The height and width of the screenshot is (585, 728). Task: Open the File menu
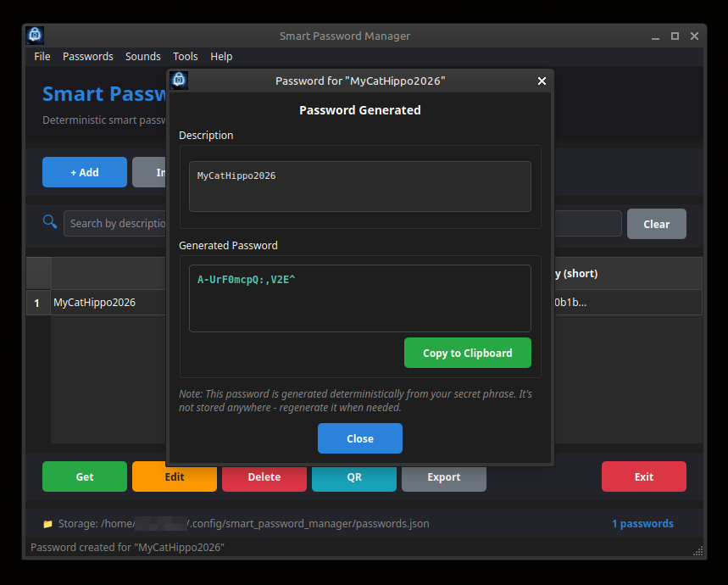pos(42,57)
